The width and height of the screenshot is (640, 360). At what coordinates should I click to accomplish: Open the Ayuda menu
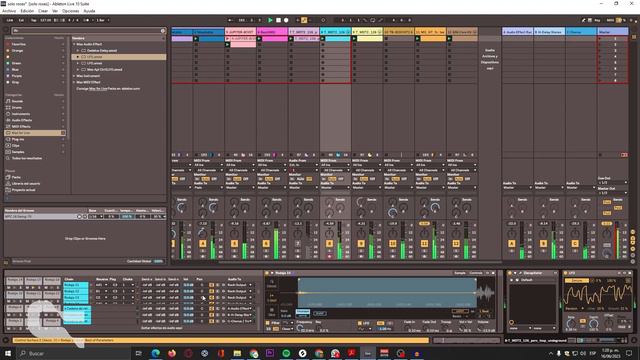89,11
